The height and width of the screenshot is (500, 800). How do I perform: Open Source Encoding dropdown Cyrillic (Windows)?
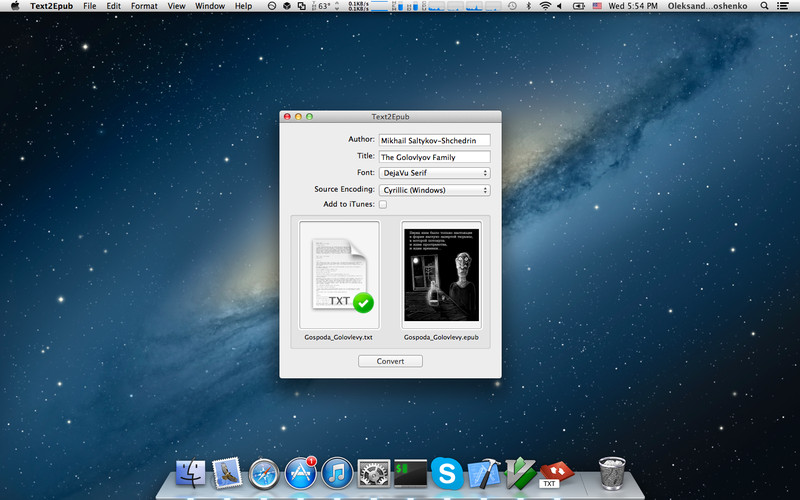[x=435, y=190]
